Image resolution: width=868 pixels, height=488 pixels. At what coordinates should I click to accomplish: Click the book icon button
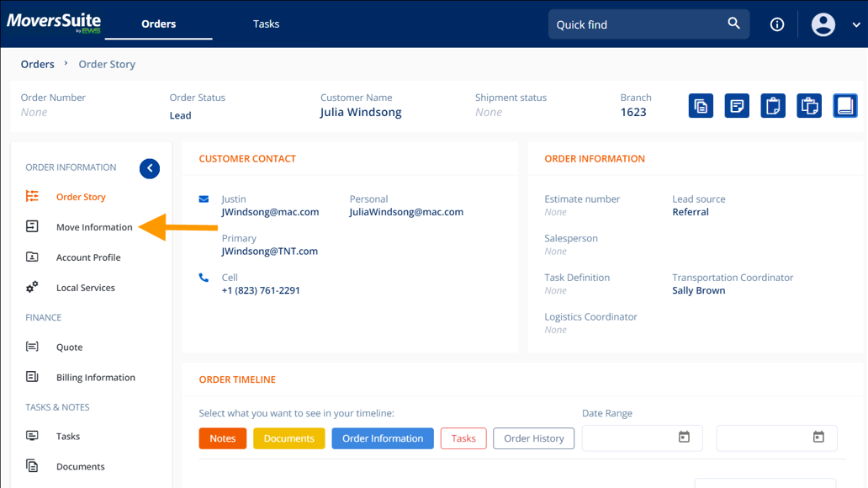point(845,106)
